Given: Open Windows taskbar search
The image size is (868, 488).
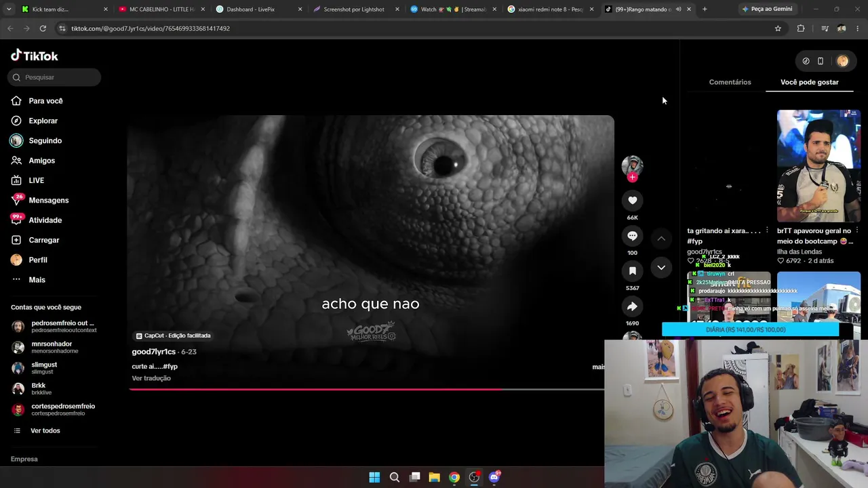Looking at the screenshot, I should pos(395,477).
